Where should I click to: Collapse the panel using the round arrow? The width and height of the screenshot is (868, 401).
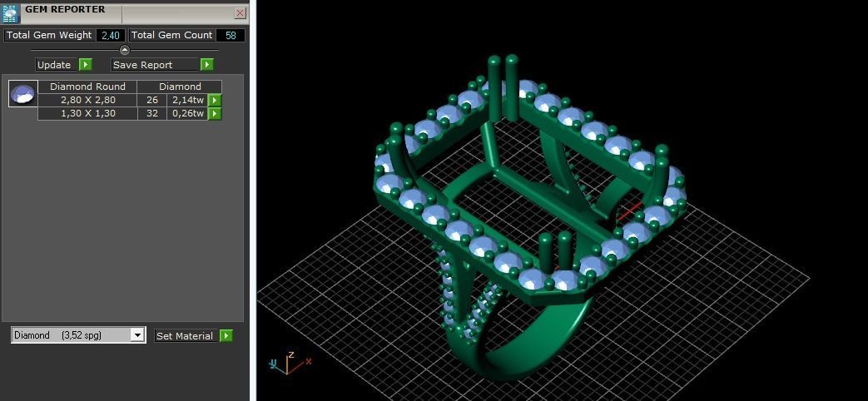click(125, 50)
